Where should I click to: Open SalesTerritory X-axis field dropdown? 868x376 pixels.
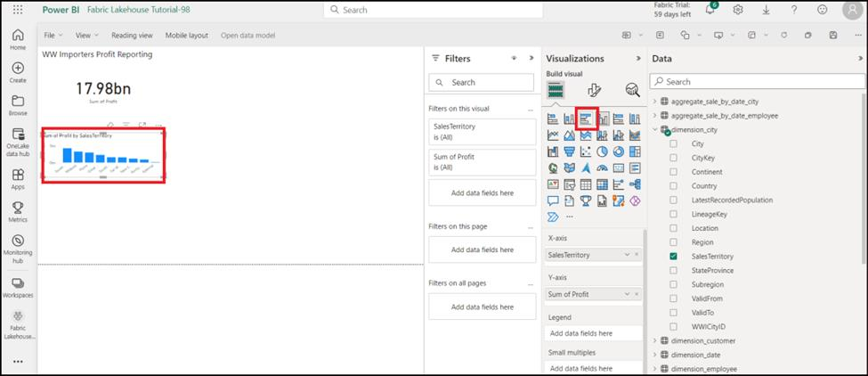[627, 255]
